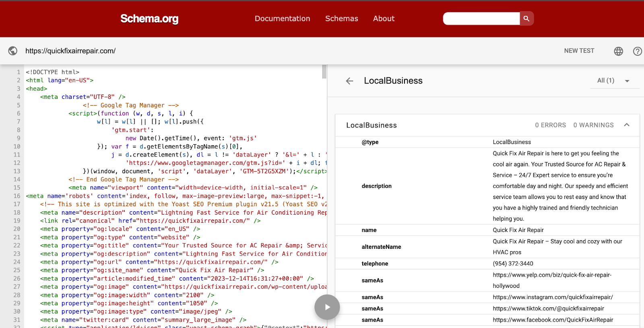Click the og:locale meta line

(120, 229)
